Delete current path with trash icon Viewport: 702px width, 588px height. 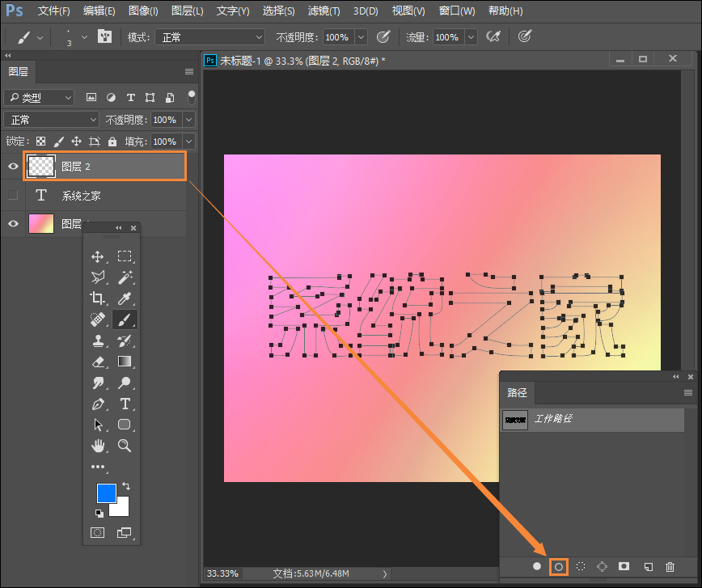tap(670, 567)
